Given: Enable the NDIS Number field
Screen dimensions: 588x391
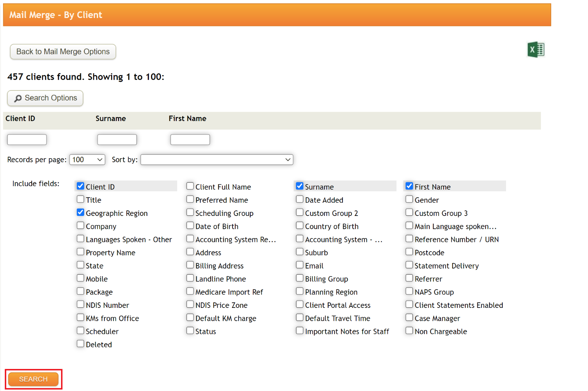Looking at the screenshot, I should click(80, 304).
